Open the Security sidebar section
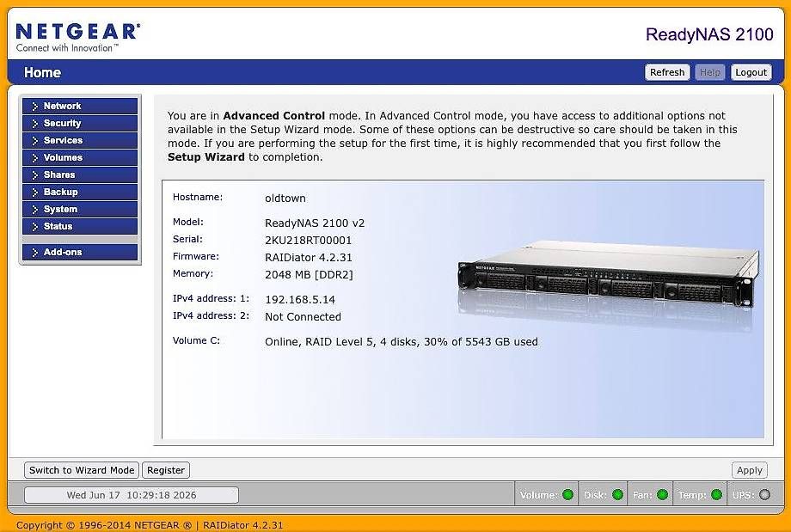 coord(80,123)
